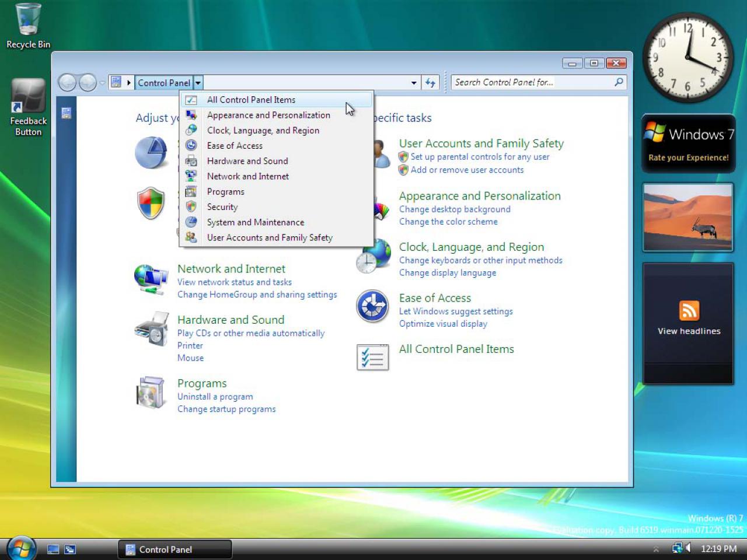
Task: Open the Feedback Button desktop shortcut
Action: (28, 108)
